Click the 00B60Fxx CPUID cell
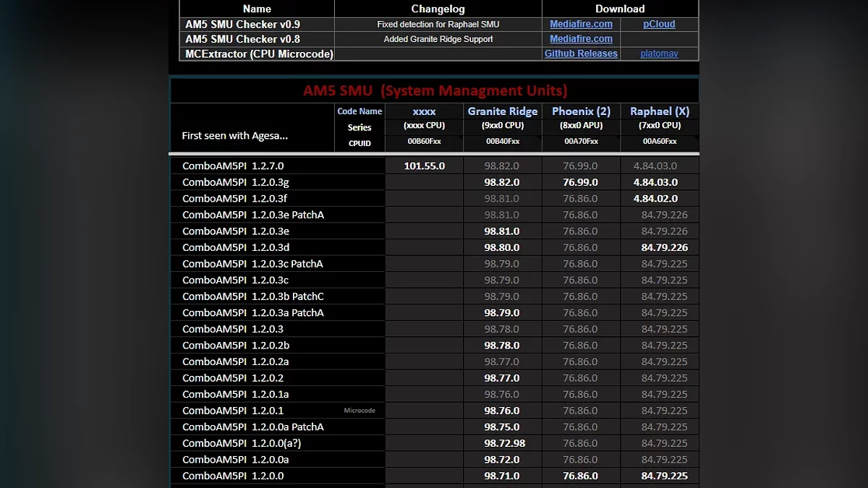 pyautogui.click(x=424, y=142)
